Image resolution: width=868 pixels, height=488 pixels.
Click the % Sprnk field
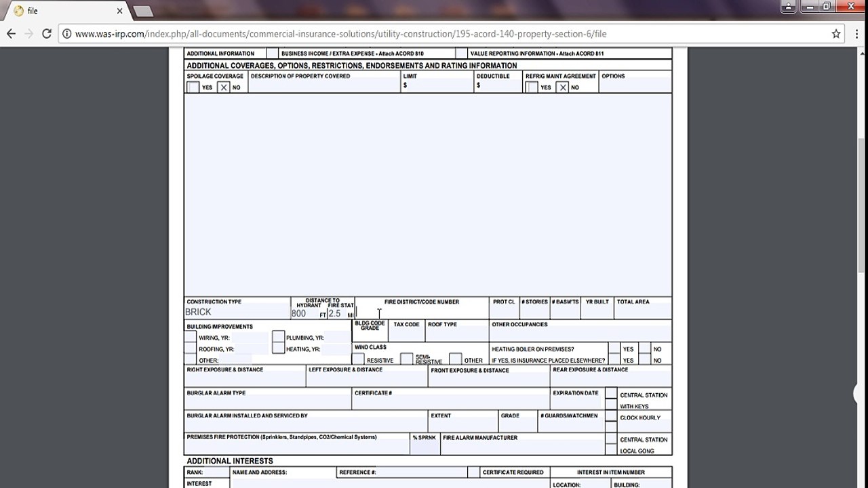click(x=425, y=448)
